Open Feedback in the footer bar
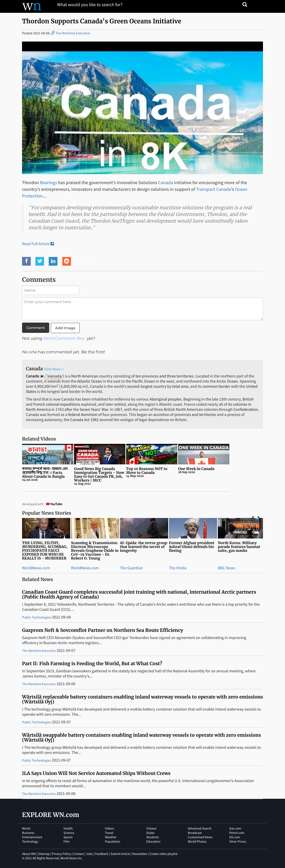This screenshot has width=285, height=868. [101, 854]
